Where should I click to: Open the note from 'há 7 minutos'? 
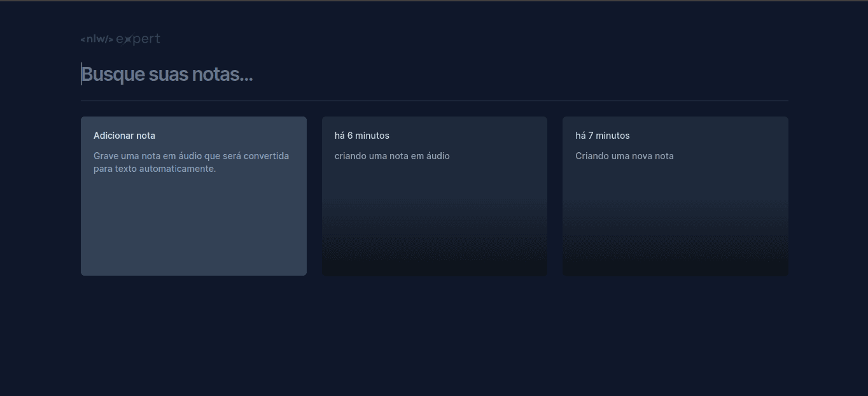(675, 196)
